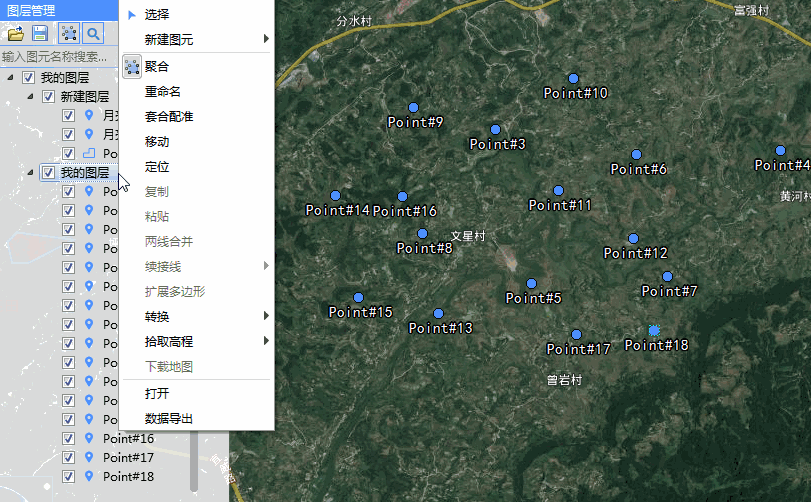Click the Point#6 marker on the map
The width and height of the screenshot is (811, 502).
[x=637, y=155]
